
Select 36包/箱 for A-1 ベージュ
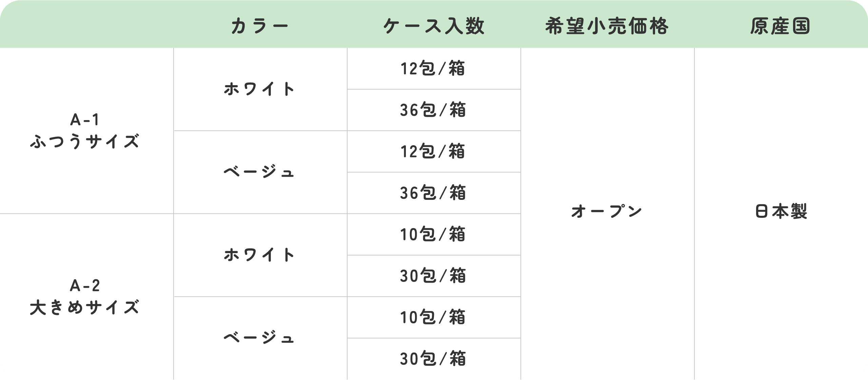coord(433,193)
